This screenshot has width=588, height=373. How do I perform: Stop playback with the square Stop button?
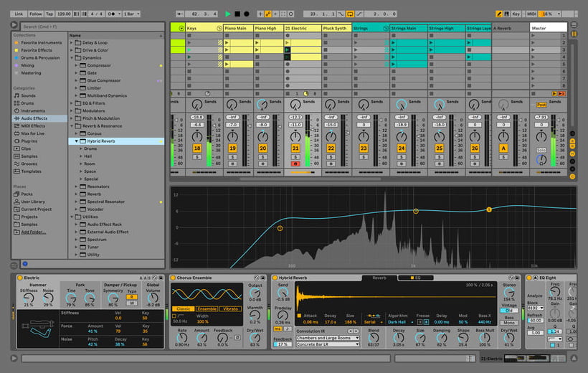pyautogui.click(x=237, y=14)
